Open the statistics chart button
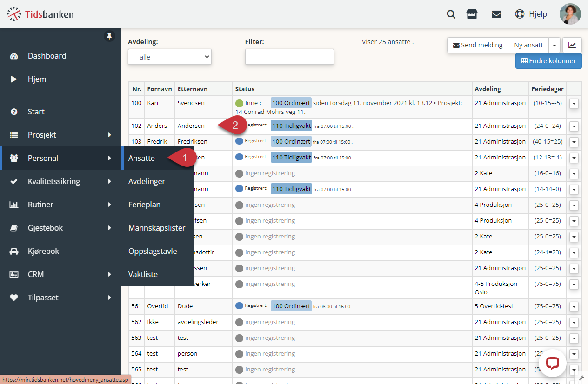The height and width of the screenshot is (384, 588). click(x=572, y=45)
